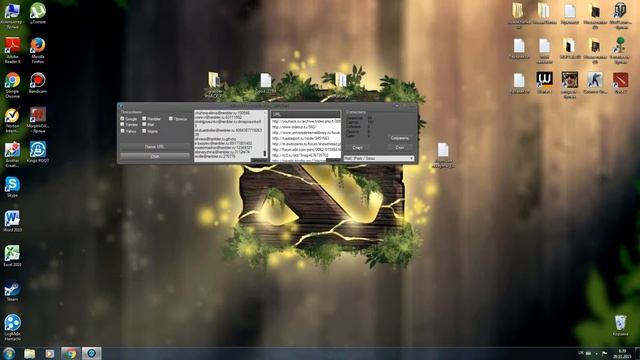Open Google Chrome desktop shortcut

click(12, 85)
